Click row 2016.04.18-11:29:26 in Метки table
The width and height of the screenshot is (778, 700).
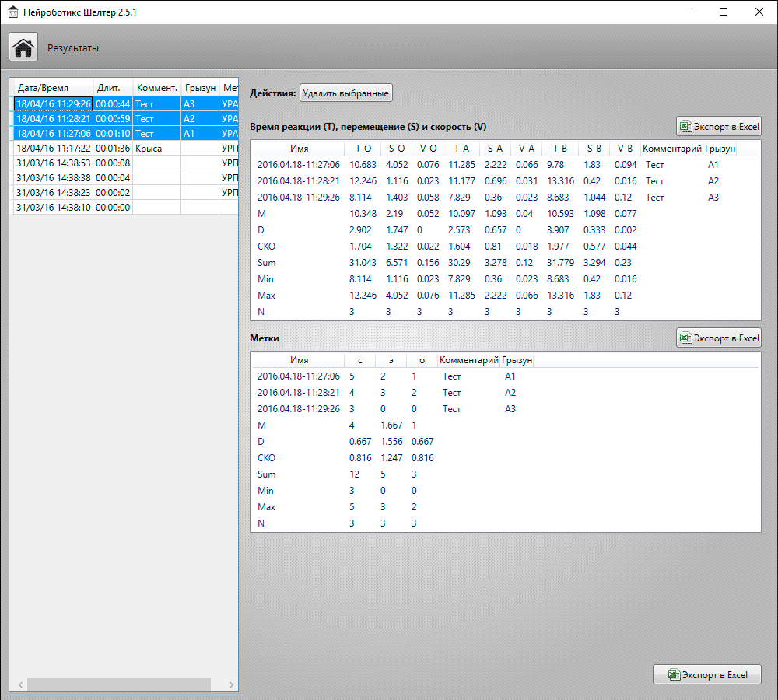pyautogui.click(x=506, y=409)
